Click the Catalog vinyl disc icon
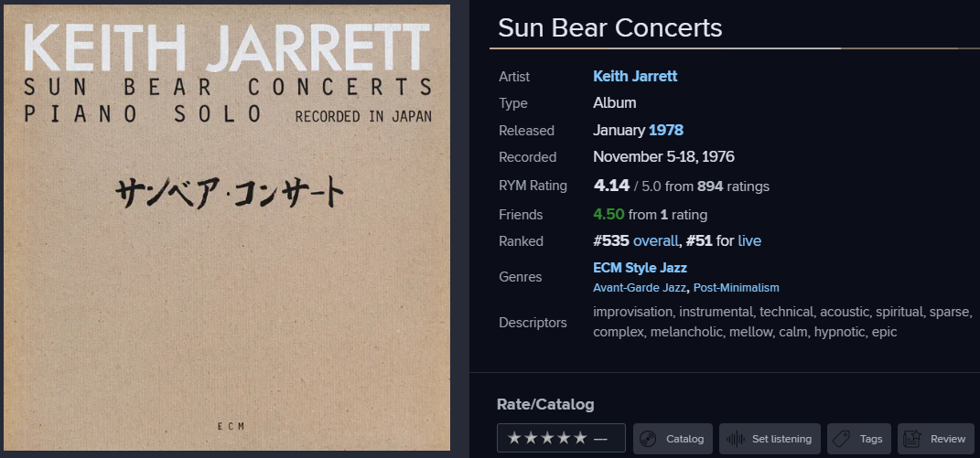This screenshot has width=980, height=458. coord(648,439)
